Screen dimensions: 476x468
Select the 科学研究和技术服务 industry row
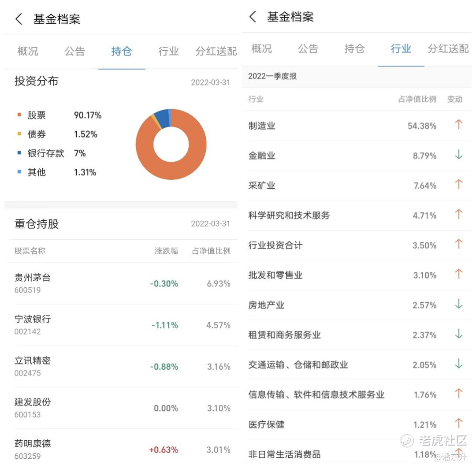point(357,215)
